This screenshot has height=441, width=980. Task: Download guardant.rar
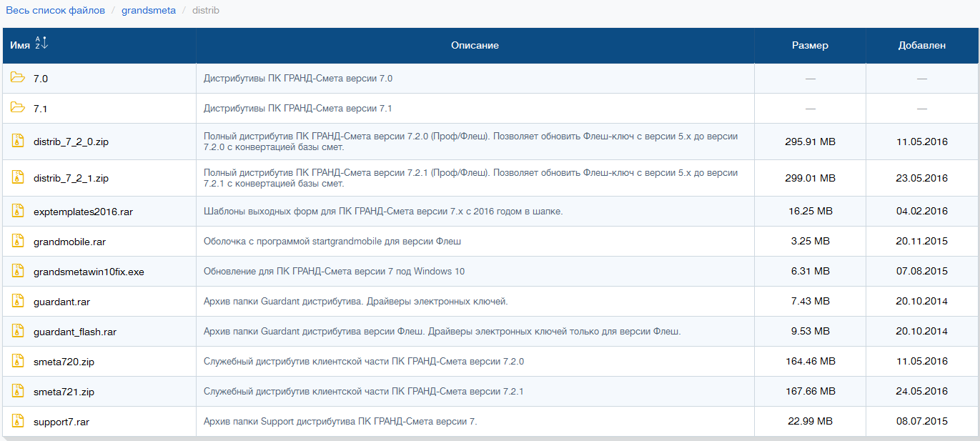[x=61, y=302]
